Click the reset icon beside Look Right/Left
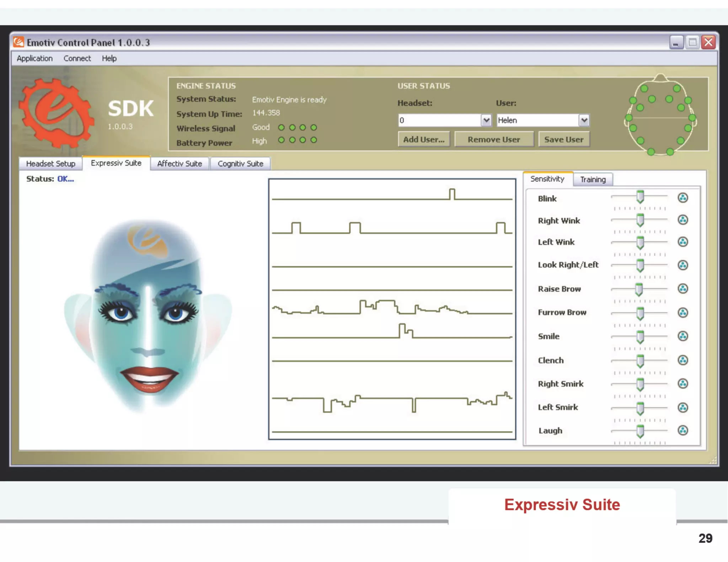Viewport: 728px width, 562px height. 682,265
